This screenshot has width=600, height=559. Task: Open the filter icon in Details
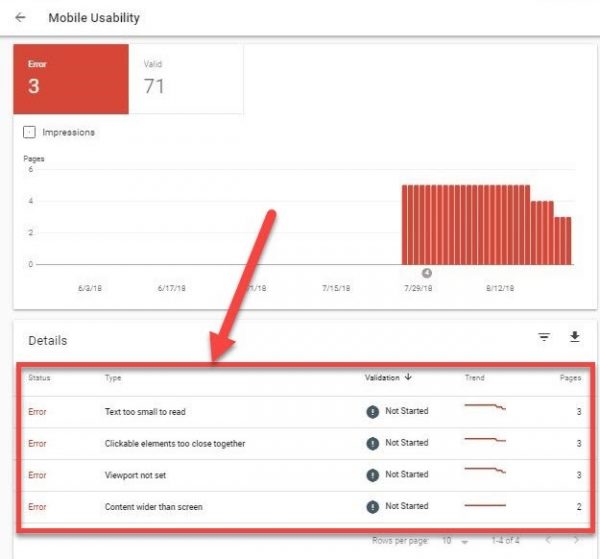pos(544,337)
